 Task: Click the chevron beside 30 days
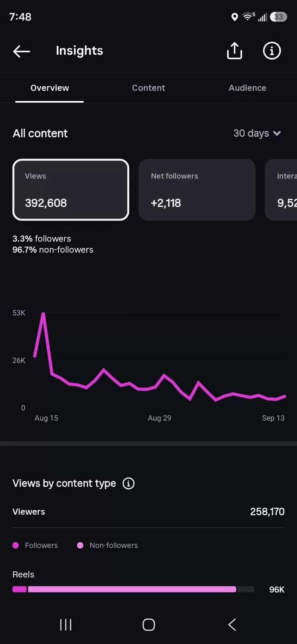pyautogui.click(x=277, y=133)
